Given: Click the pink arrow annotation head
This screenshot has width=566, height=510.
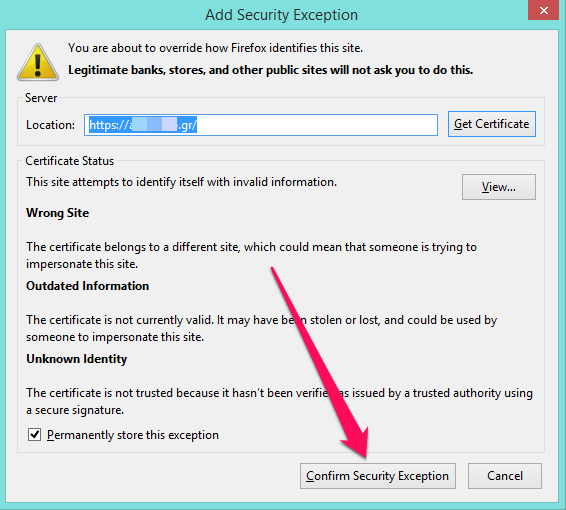Looking at the screenshot, I should (x=356, y=444).
